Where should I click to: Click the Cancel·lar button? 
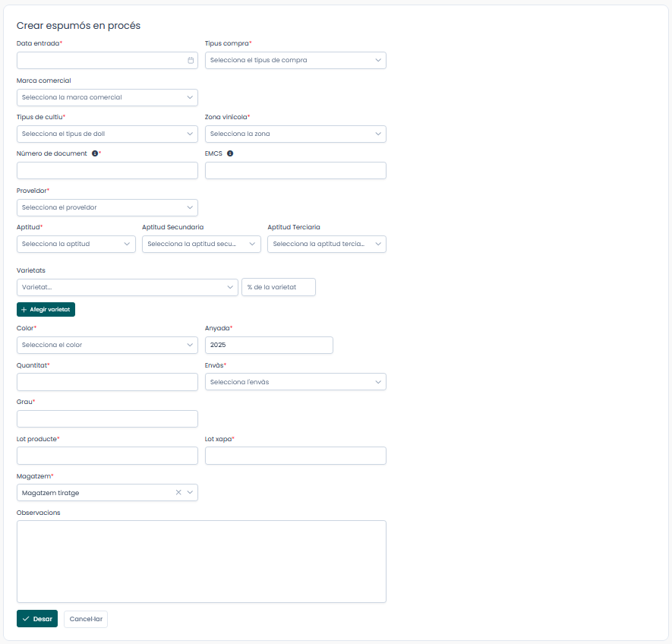pyautogui.click(x=86, y=619)
